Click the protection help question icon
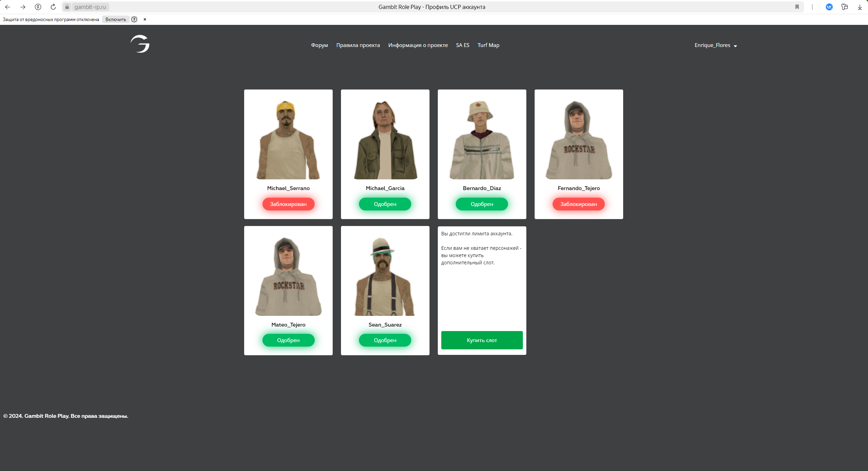Viewport: 868px width, 471px height. pos(134,19)
